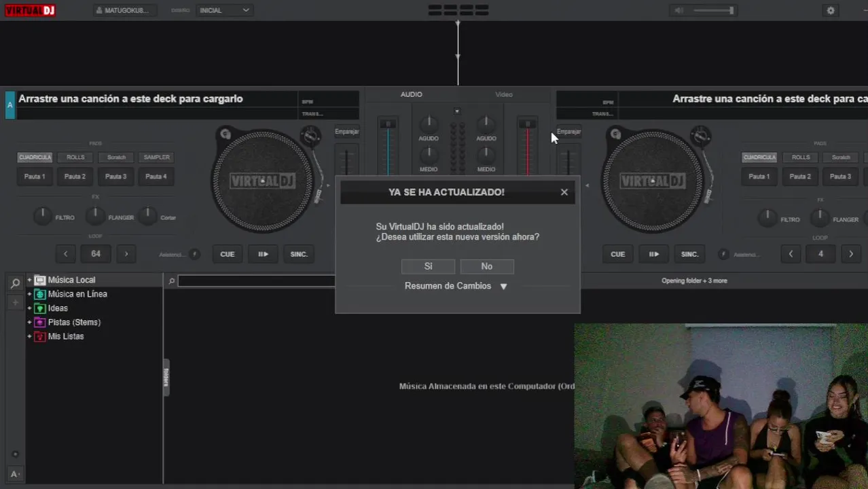Decrease left deck loop length

pos(65,254)
